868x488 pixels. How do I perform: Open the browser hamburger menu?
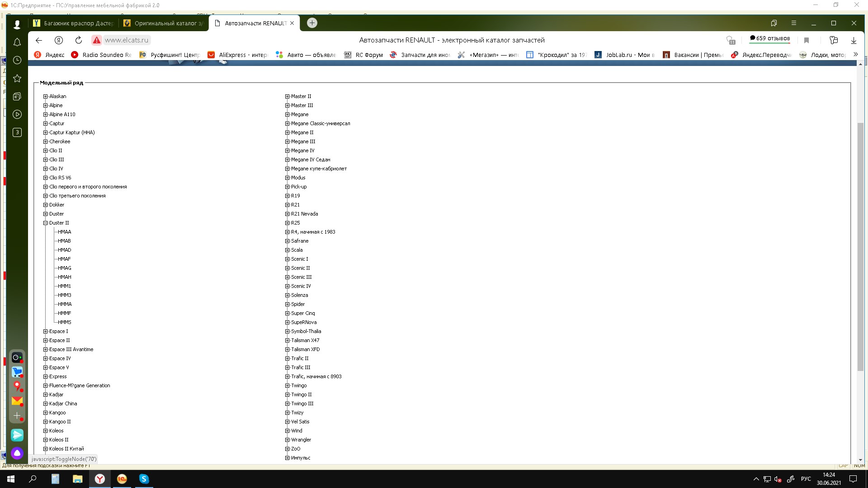pos(793,23)
